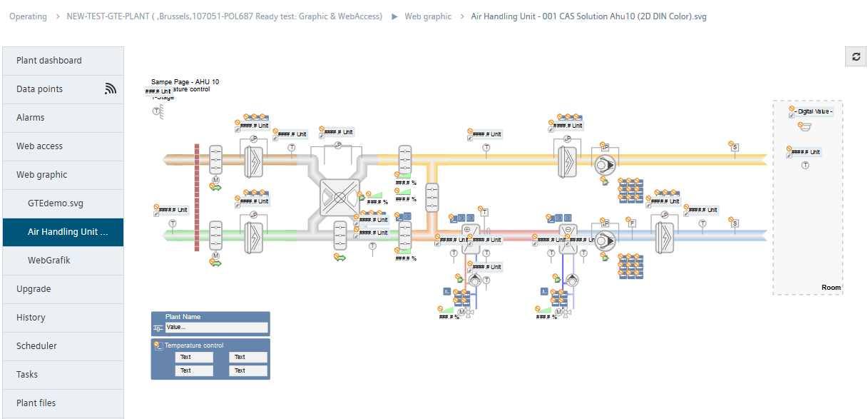Select the pump below the cooling coil
The height and width of the screenshot is (419, 868).
[x=573, y=279]
